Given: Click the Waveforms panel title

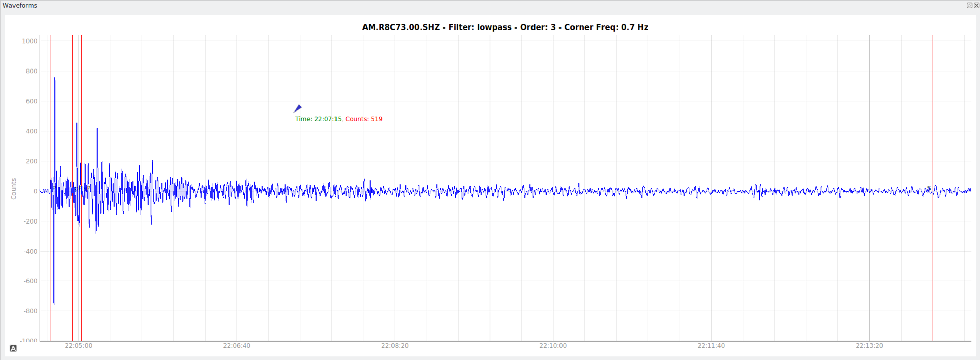Looking at the screenshot, I should click(20, 5).
